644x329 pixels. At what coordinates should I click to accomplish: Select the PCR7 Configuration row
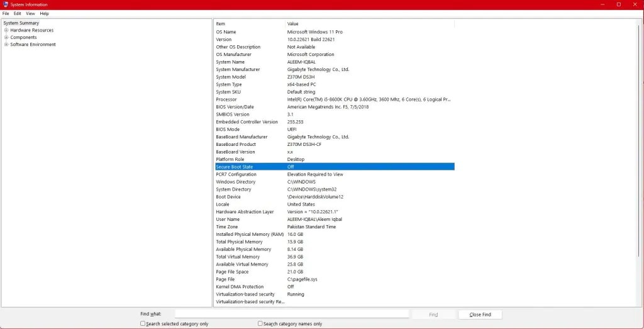coord(335,174)
